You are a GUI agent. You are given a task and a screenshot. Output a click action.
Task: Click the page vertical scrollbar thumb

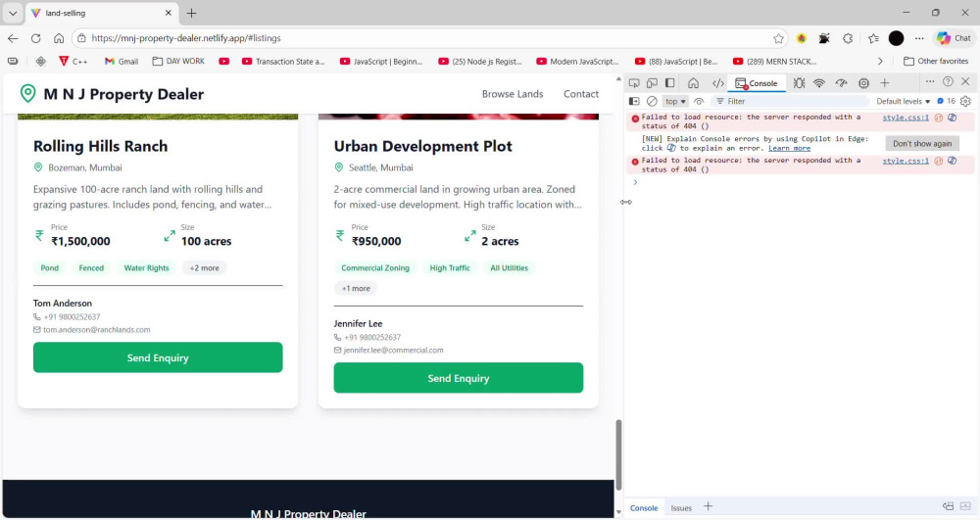pyautogui.click(x=618, y=454)
